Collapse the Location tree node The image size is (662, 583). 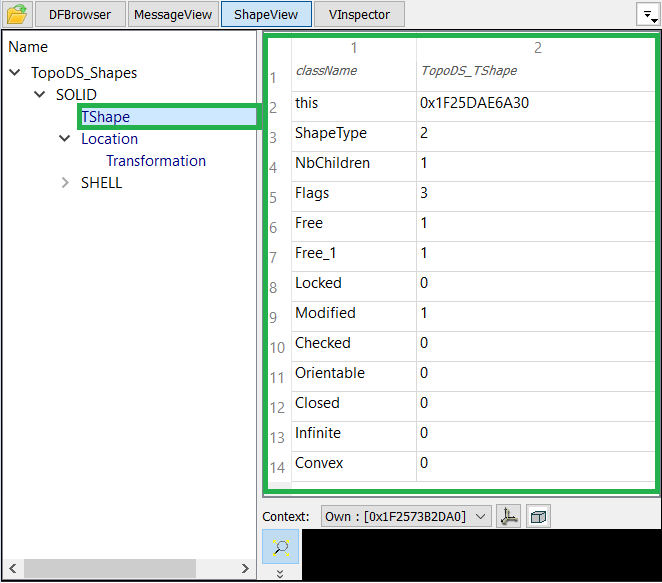(65, 139)
